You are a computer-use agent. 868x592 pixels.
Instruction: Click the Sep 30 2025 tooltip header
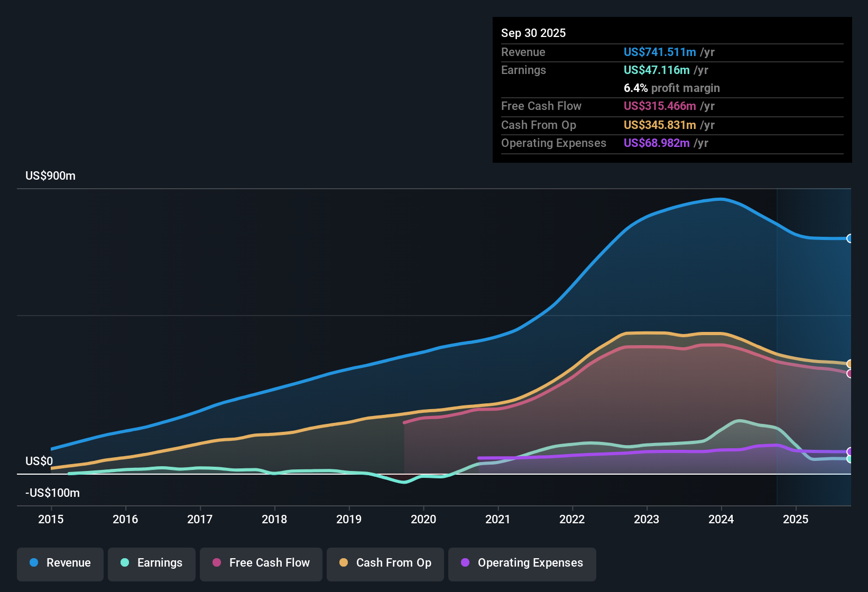[533, 33]
